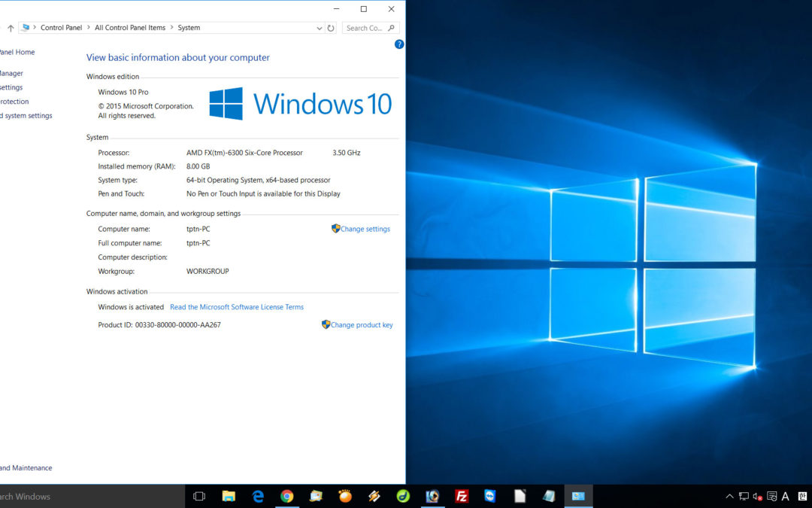This screenshot has width=812, height=508.
Task: Open the notebook taskbar icon
Action: 549,496
